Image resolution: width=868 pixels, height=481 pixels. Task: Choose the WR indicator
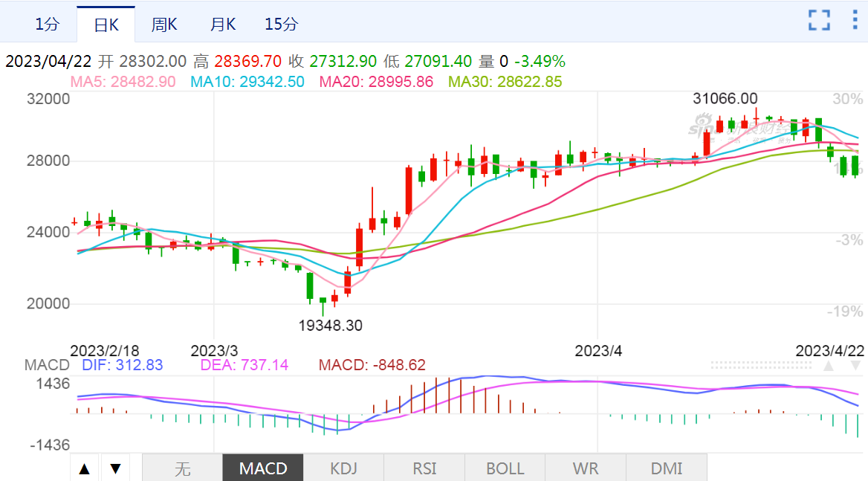586,468
